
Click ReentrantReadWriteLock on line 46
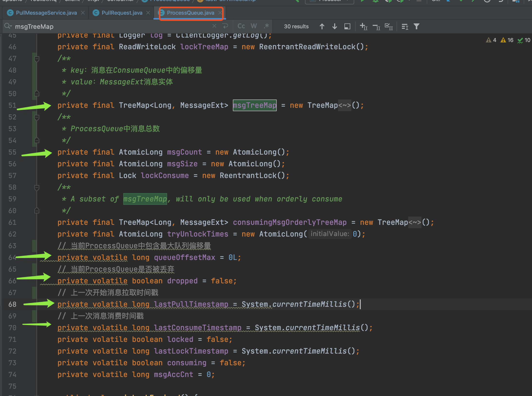point(307,47)
